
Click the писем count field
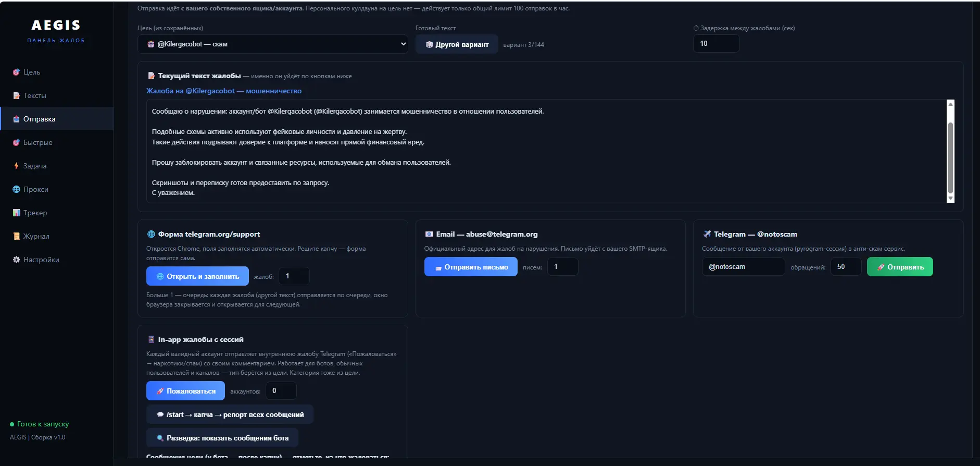562,266
